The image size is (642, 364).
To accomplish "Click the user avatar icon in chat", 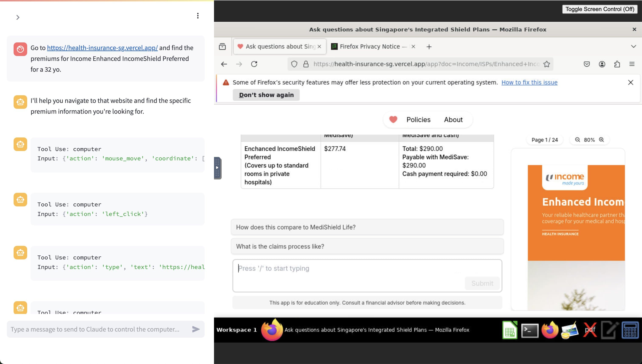I will point(20,49).
